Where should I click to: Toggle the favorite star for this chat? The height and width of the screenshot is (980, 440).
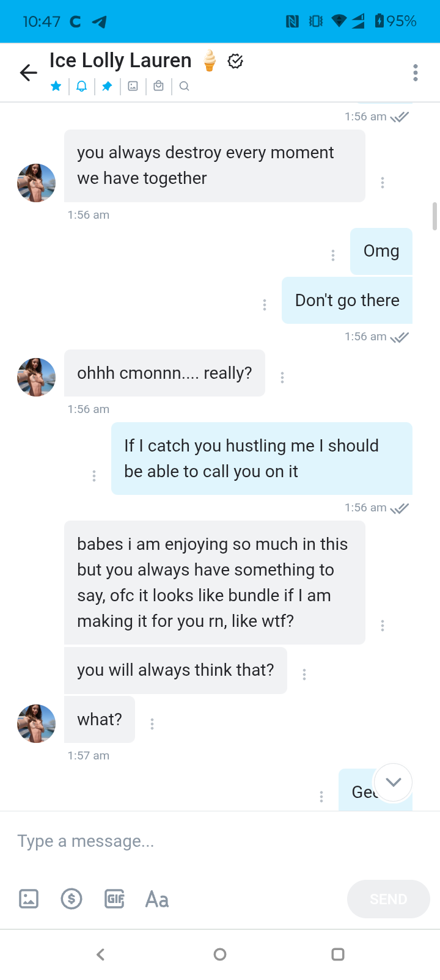click(x=56, y=86)
